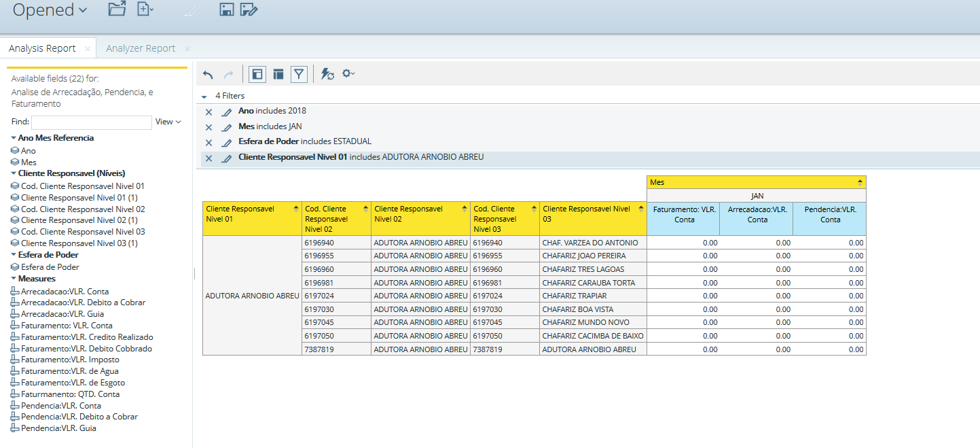Screen dimensions: 980x448
Task: Toggle the layout panel button
Action: (x=278, y=74)
